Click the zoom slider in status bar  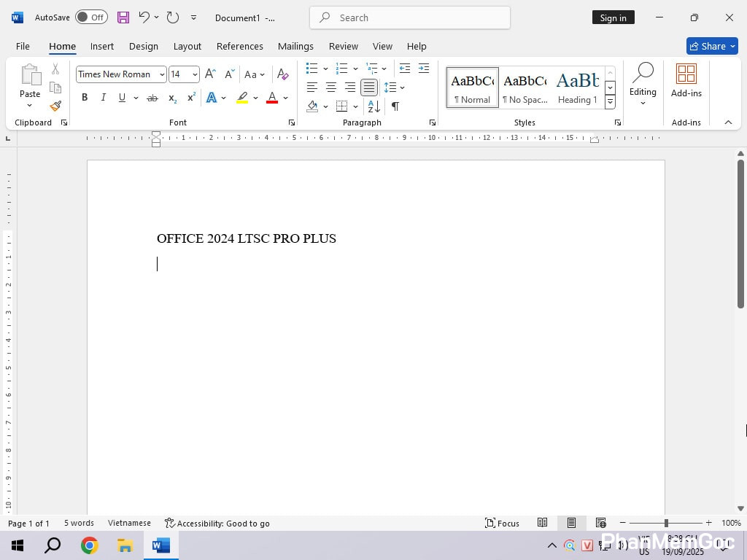[665, 523]
